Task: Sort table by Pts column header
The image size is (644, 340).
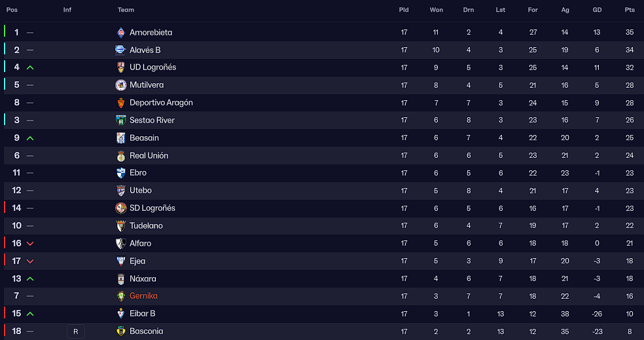Action: click(630, 10)
